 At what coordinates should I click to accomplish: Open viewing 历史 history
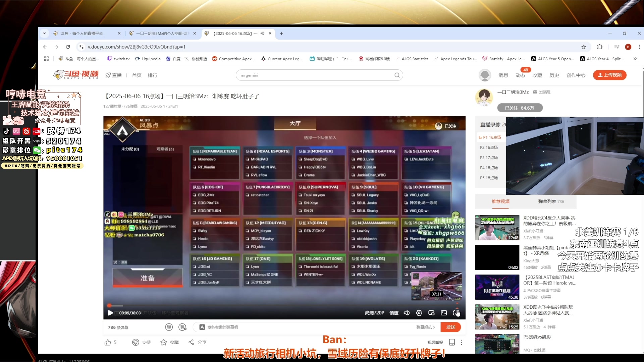(x=554, y=75)
